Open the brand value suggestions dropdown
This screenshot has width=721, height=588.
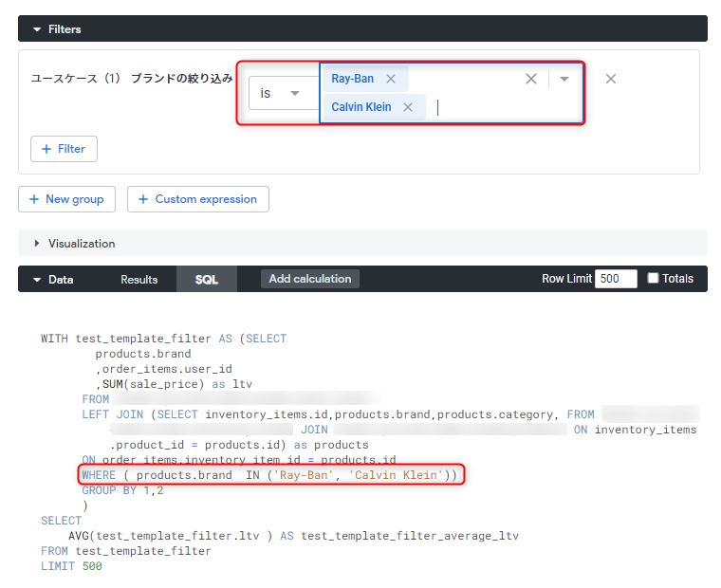pos(564,79)
